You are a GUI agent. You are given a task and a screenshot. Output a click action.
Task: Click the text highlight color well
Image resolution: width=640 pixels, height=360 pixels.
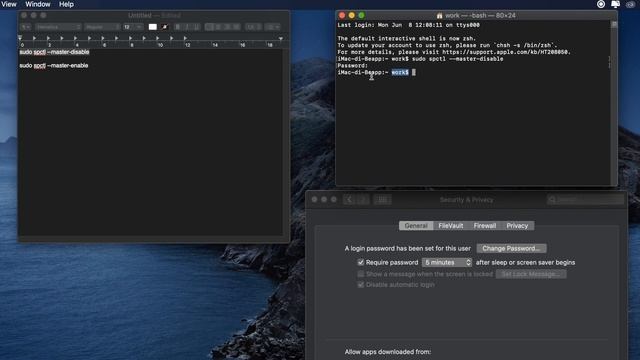(164, 27)
